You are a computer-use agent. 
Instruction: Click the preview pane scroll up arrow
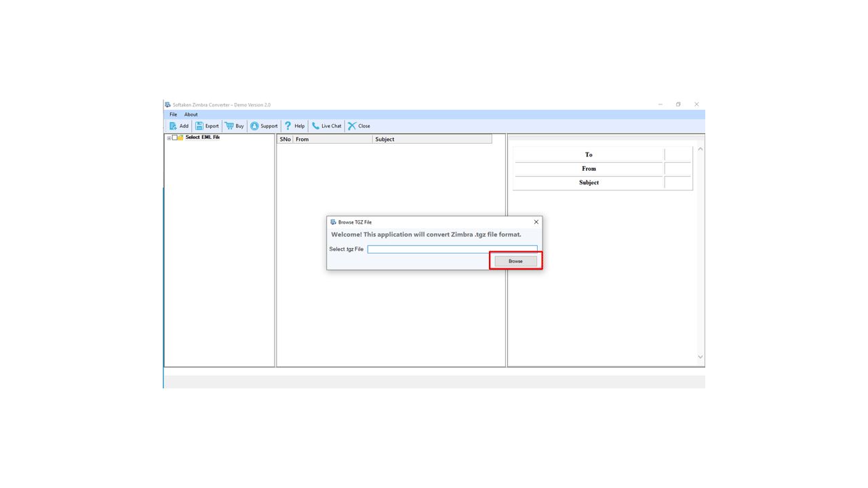(x=701, y=149)
